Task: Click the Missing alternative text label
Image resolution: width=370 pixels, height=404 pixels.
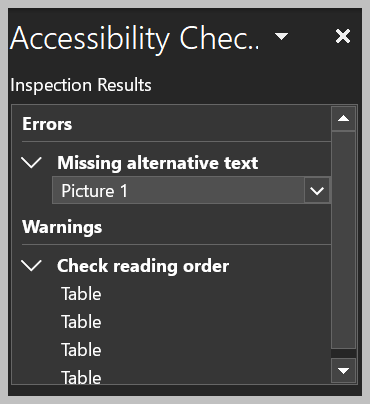Action: 158,163
